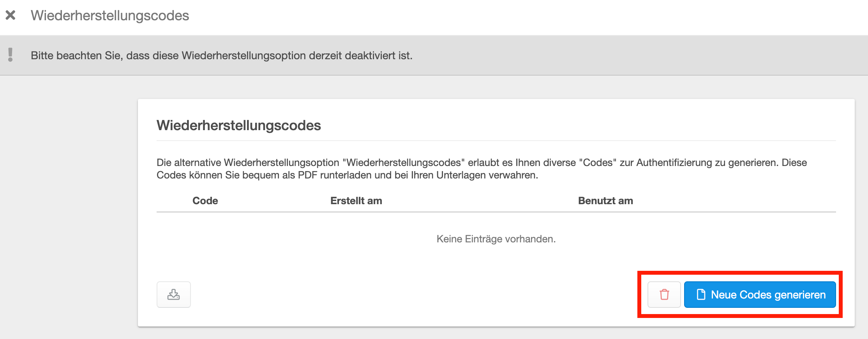Select the "Benutzt am" column header
The height and width of the screenshot is (339, 868).
tap(605, 201)
